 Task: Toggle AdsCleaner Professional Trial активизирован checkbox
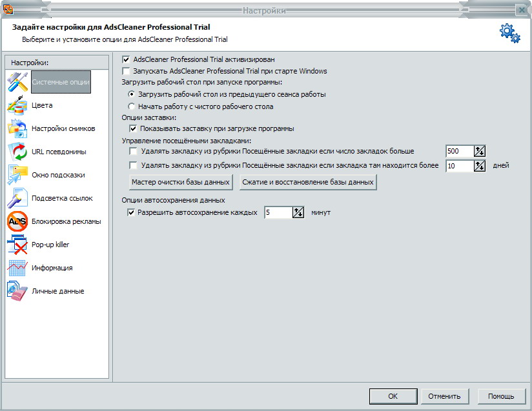(126, 60)
